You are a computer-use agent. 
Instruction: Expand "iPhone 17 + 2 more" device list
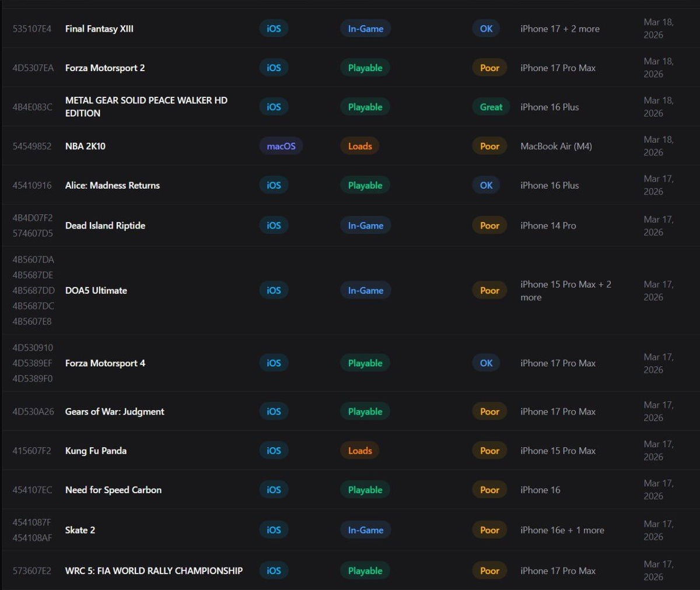point(559,29)
